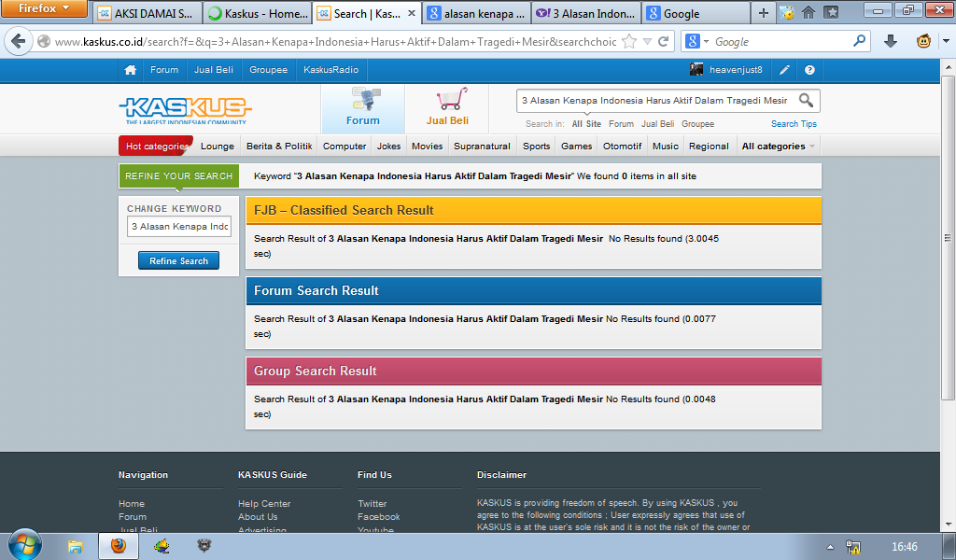The height and width of the screenshot is (560, 956).
Task: Close the Search | Kaskus tab
Action: [412, 13]
